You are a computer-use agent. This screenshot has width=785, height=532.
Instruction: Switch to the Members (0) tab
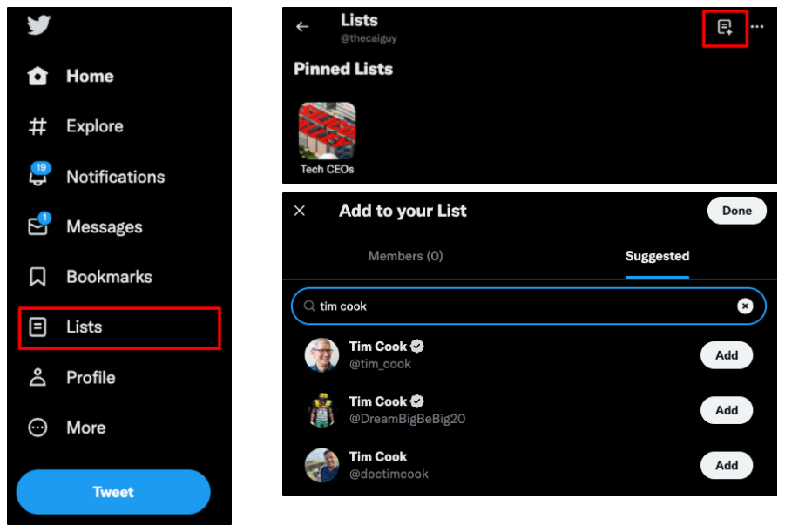(405, 256)
